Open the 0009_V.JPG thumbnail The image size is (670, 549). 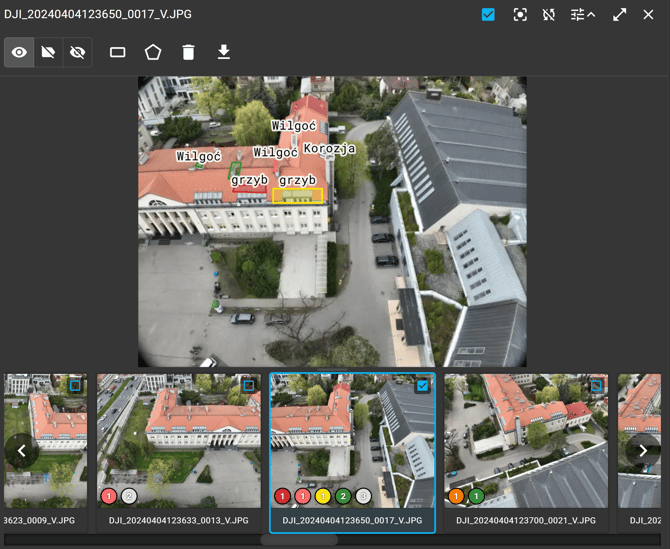[45, 440]
